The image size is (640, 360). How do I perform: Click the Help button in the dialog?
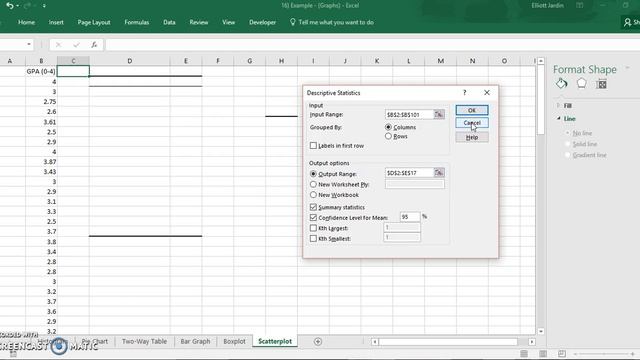click(472, 138)
